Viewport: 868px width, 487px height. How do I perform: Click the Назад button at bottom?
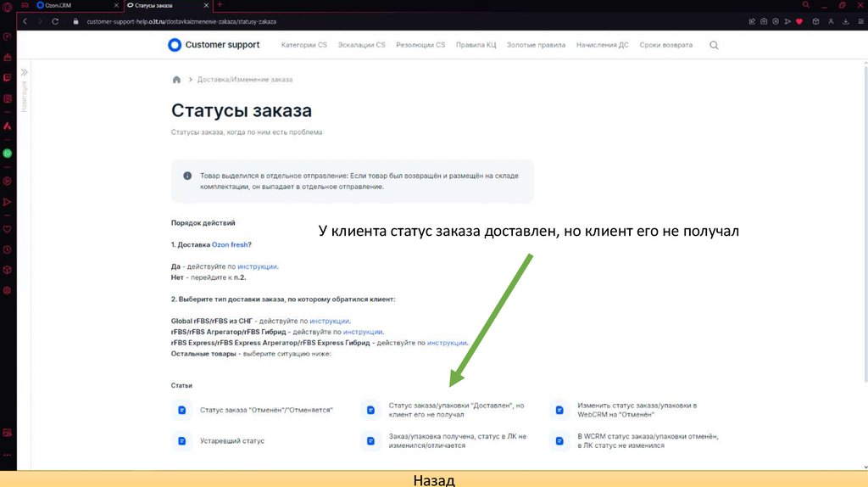pos(434,479)
